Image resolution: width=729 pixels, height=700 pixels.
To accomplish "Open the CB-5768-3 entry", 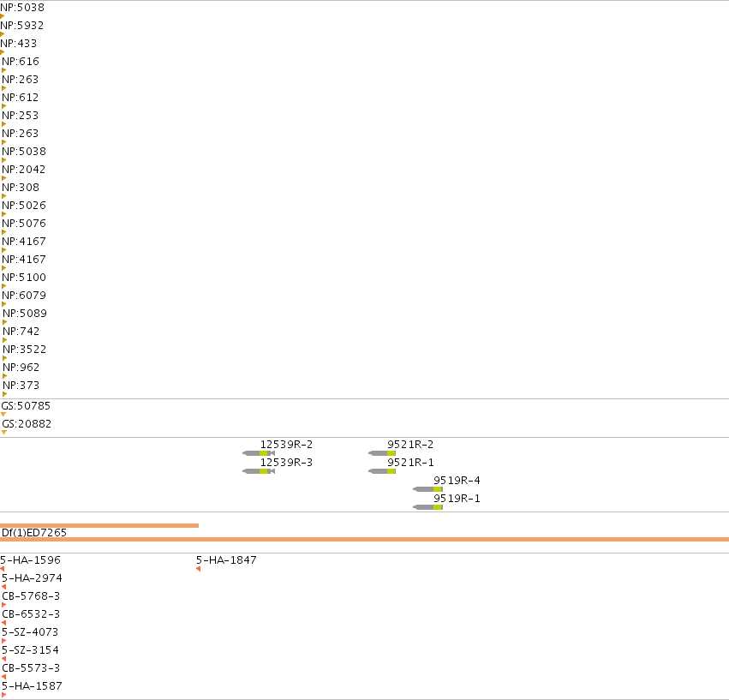I will pos(31,596).
